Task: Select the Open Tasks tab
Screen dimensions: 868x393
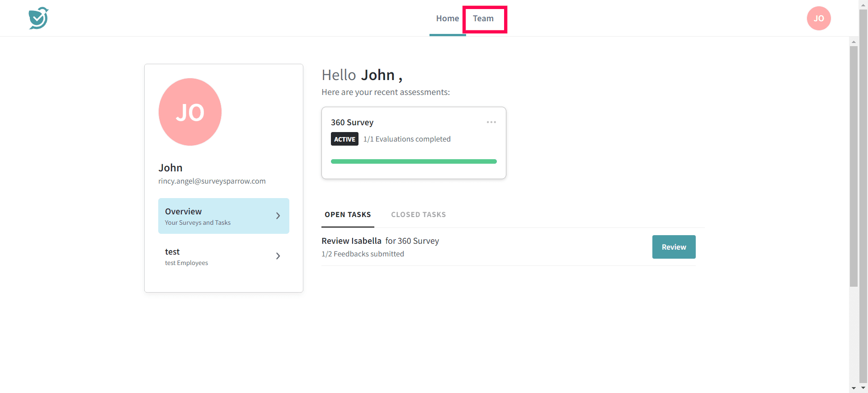Action: tap(348, 215)
